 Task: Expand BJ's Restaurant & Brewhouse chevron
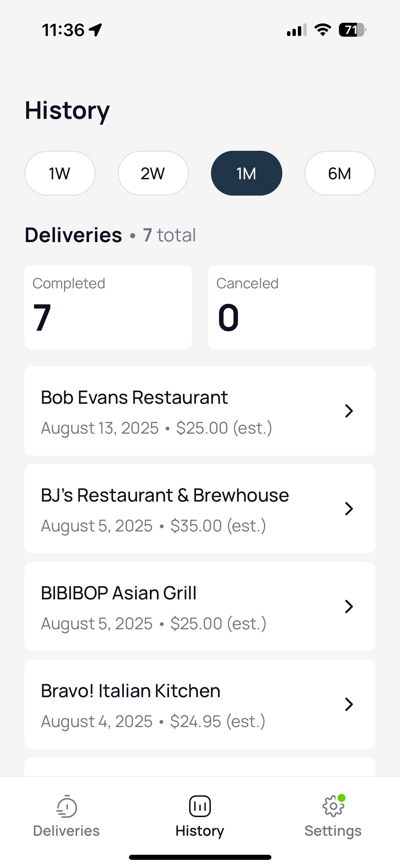click(x=349, y=509)
